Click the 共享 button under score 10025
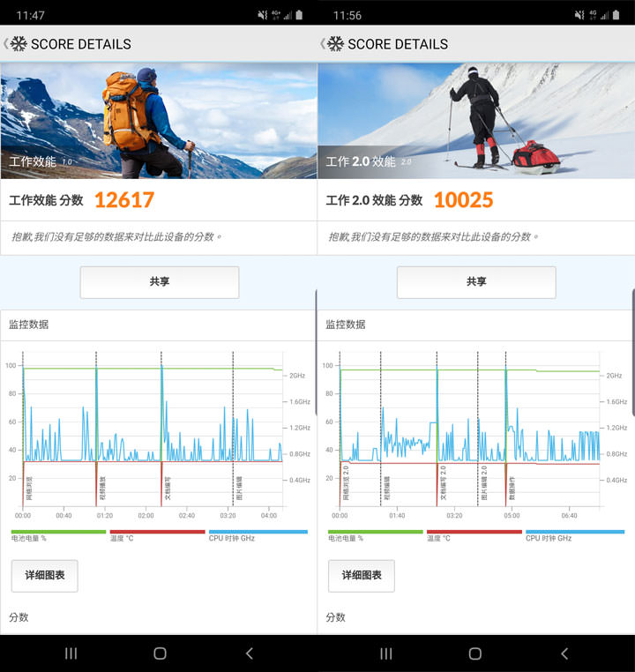The width and height of the screenshot is (635, 672). click(476, 282)
